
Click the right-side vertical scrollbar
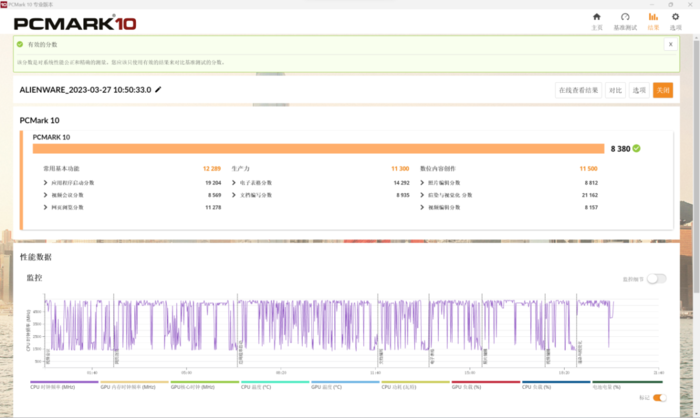(x=696, y=165)
